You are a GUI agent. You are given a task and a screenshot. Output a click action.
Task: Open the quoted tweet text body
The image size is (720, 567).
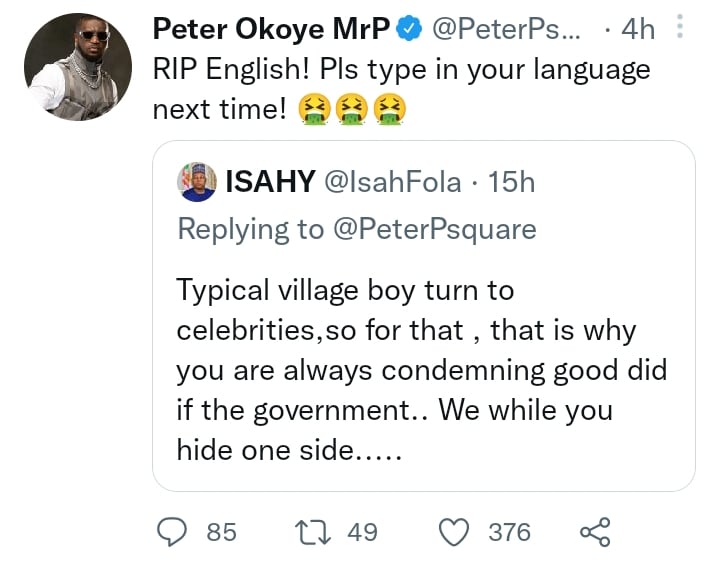[420, 370]
